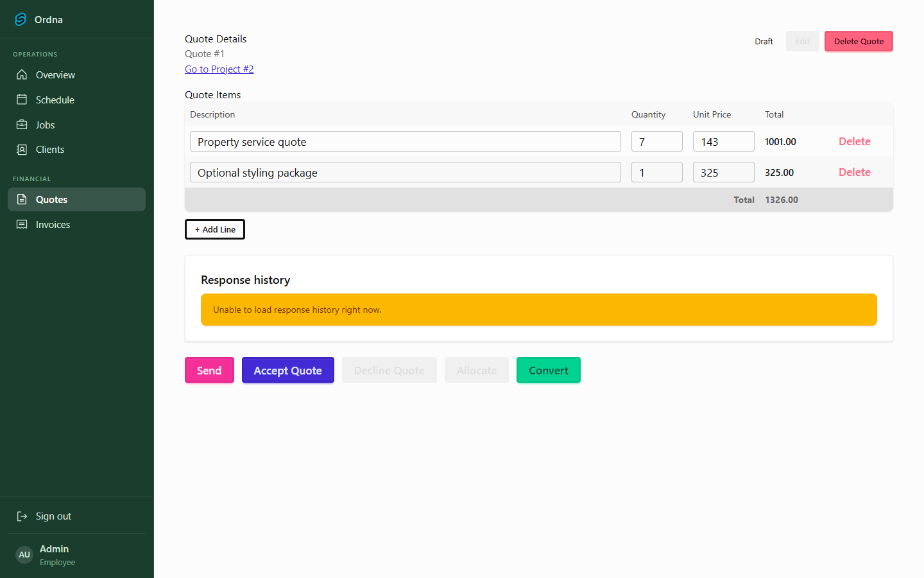The image size is (924, 578).
Task: Click the Quotes document icon
Action: coord(22,199)
